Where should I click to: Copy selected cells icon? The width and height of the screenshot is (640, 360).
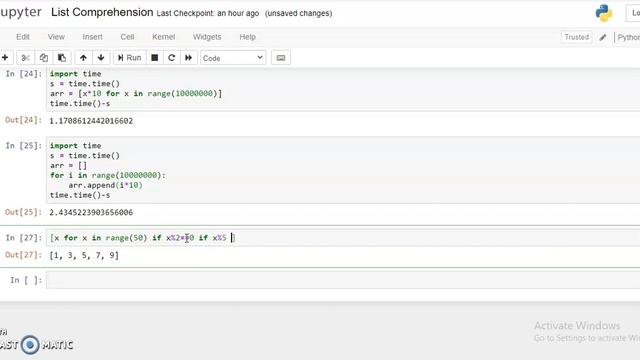click(x=44, y=58)
